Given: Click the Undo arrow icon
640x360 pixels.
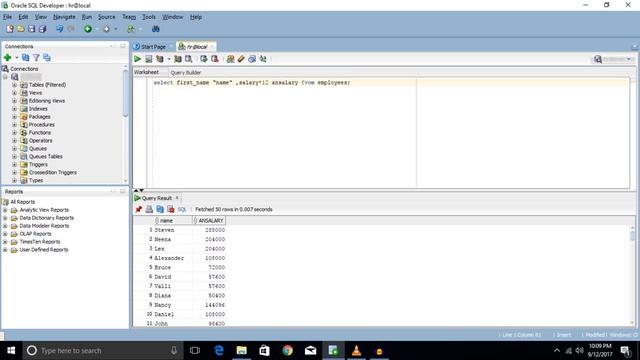Looking at the screenshot, I should [60, 29].
